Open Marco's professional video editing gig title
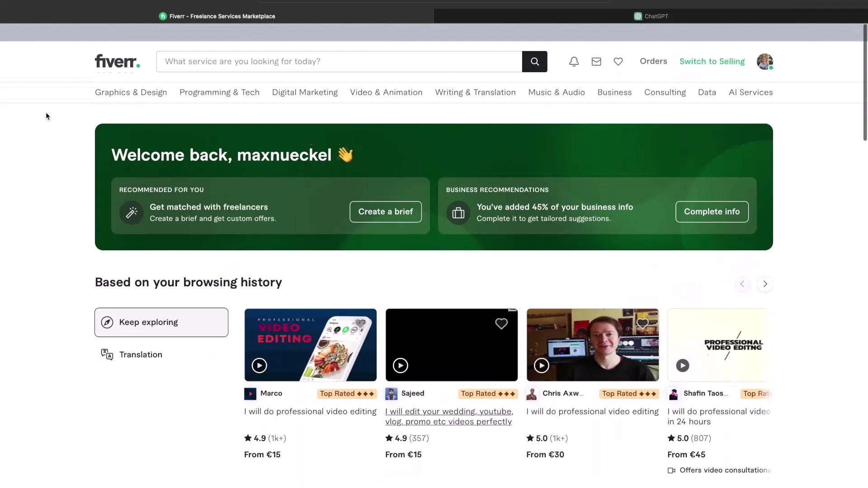The image size is (868, 488). [310, 412]
